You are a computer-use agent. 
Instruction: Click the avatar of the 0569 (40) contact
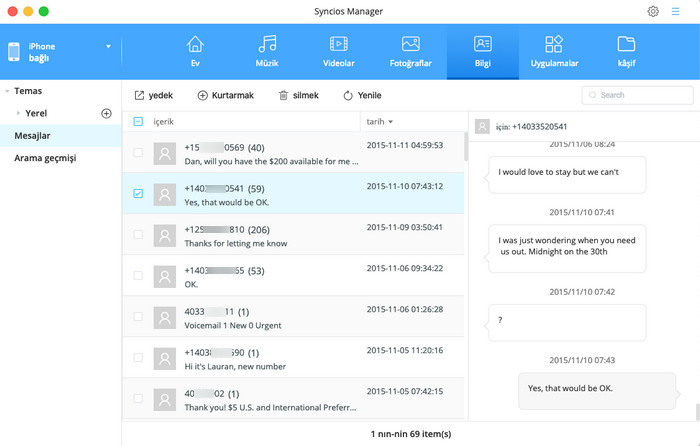[x=165, y=154]
